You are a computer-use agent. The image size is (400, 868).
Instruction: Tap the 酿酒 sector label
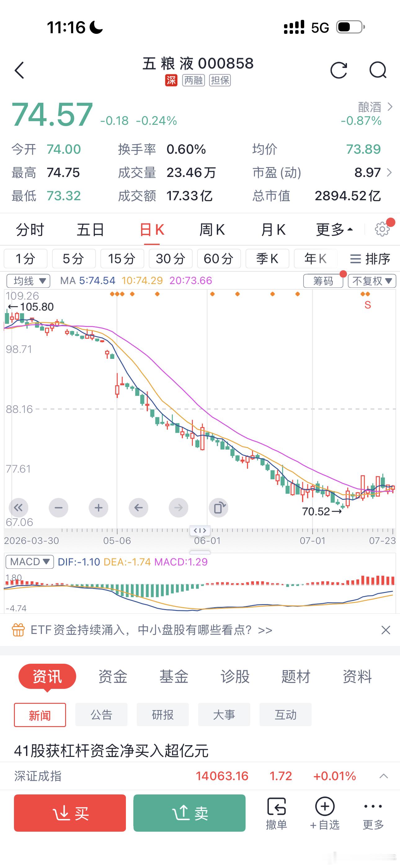370,107
